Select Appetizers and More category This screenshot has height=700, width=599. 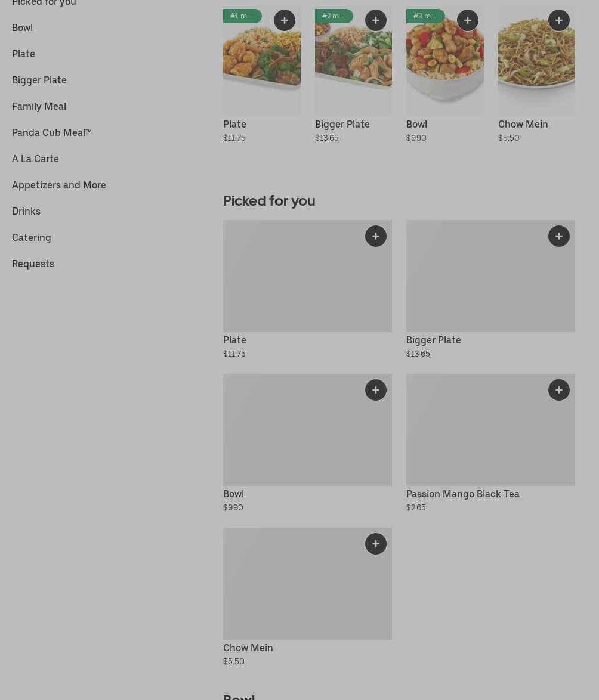(x=59, y=185)
